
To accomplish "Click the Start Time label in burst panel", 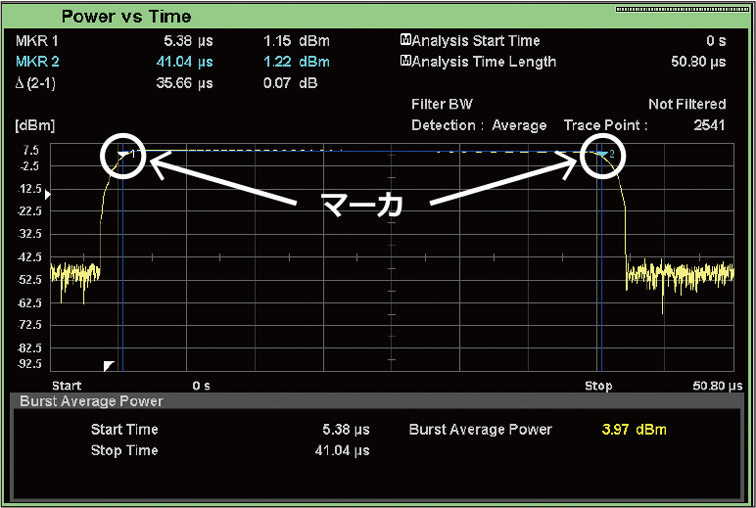I will click(x=124, y=429).
